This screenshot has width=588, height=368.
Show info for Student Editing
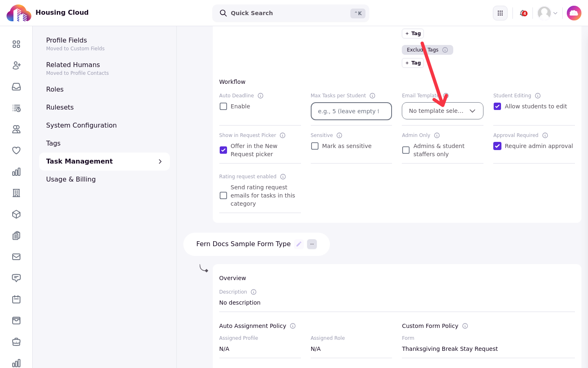(538, 96)
